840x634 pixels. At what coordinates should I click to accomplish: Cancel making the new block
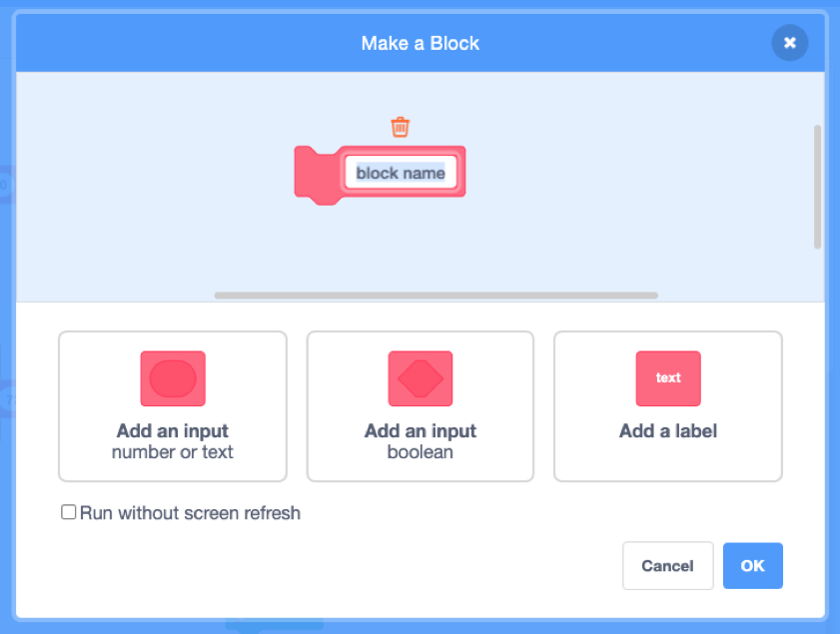point(667,565)
